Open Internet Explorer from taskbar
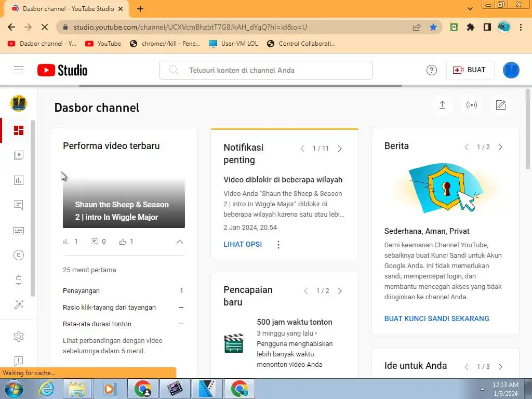Viewport: 532px width, 399px height. 46,389
